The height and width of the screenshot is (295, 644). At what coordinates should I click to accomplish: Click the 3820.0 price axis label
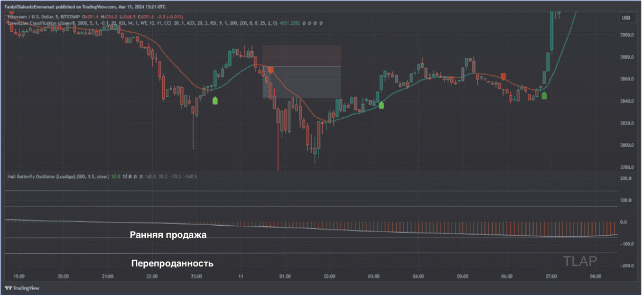(x=627, y=123)
